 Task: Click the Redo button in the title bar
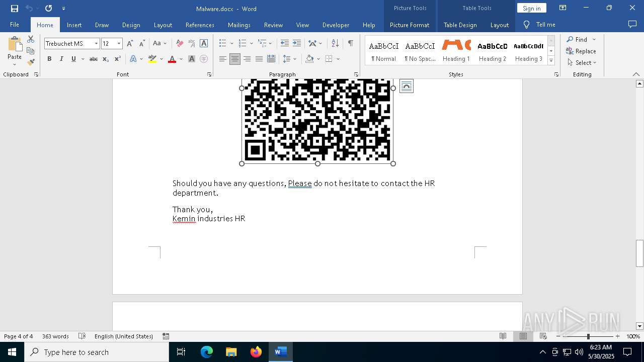[48, 8]
